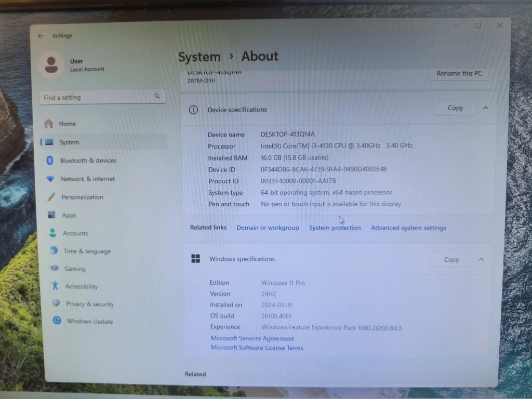
Task: Click the Time & language globe icon
Action: [54, 251]
